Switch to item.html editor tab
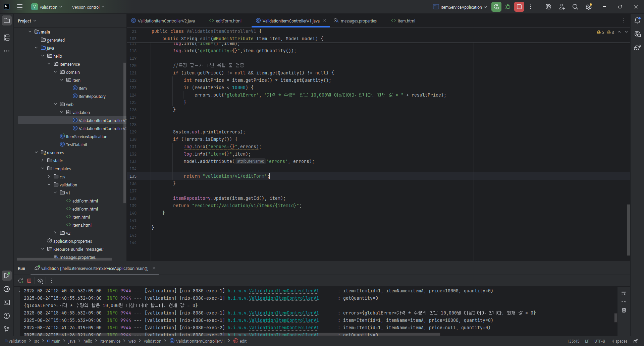This screenshot has height=346, width=644. tap(403, 21)
